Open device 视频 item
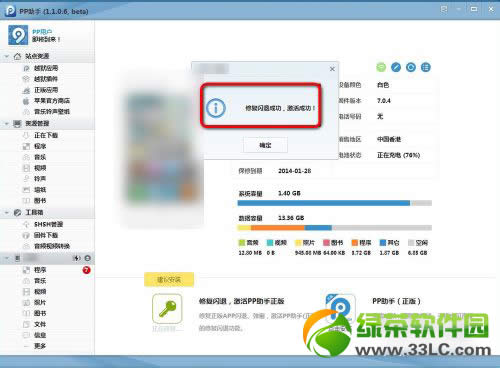This screenshot has height=368, width=500. pos(40,292)
